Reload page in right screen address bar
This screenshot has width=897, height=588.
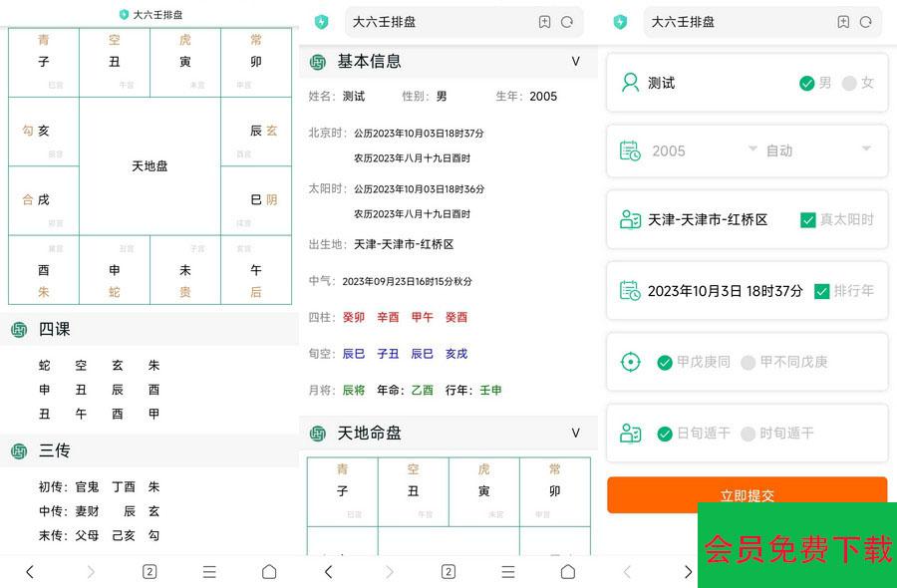click(x=865, y=22)
